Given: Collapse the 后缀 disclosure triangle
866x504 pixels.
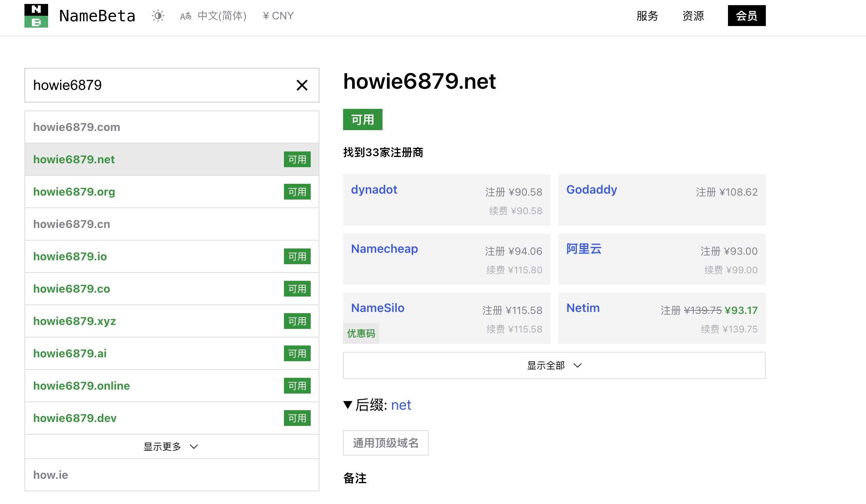Looking at the screenshot, I should coord(347,405).
